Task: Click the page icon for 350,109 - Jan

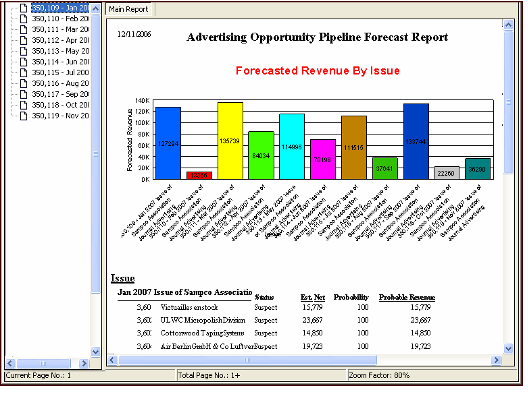Action: point(23,8)
